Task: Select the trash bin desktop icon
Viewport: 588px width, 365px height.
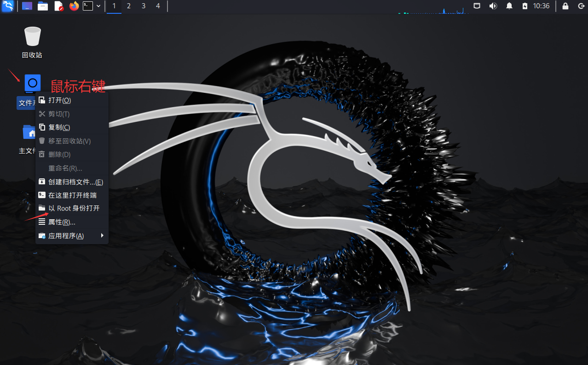Action: (x=32, y=36)
